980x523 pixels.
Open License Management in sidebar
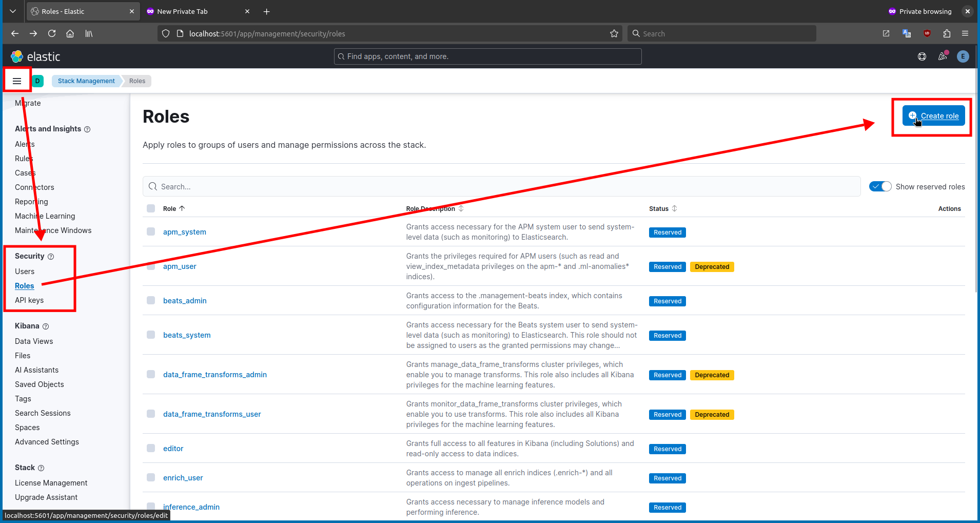tap(51, 483)
